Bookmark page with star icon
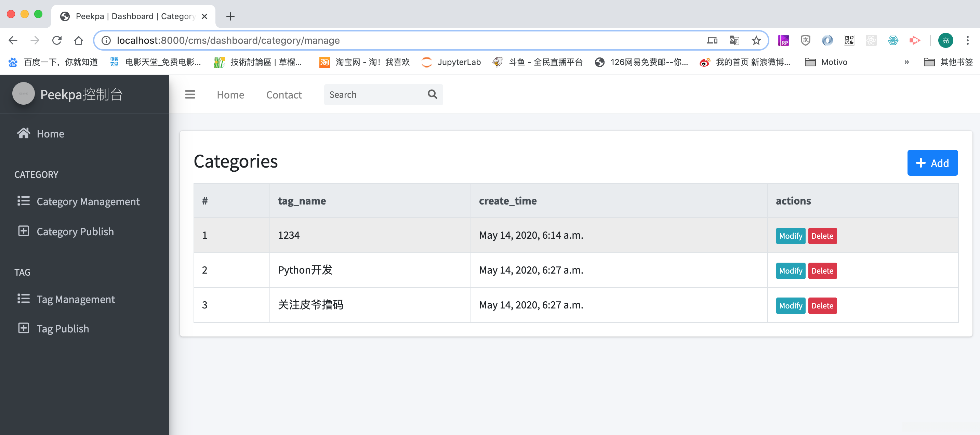This screenshot has width=980, height=435. tap(756, 40)
